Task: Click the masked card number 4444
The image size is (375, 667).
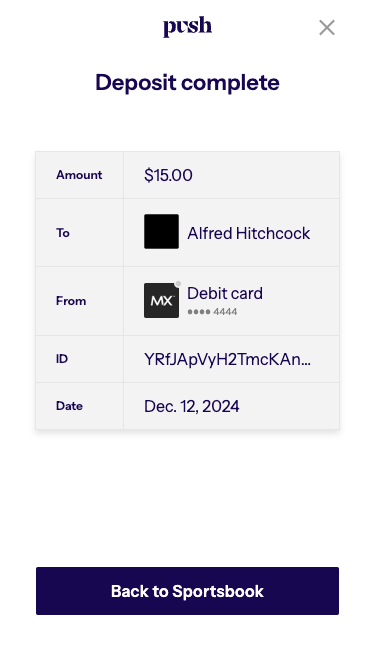Action: [225, 312]
